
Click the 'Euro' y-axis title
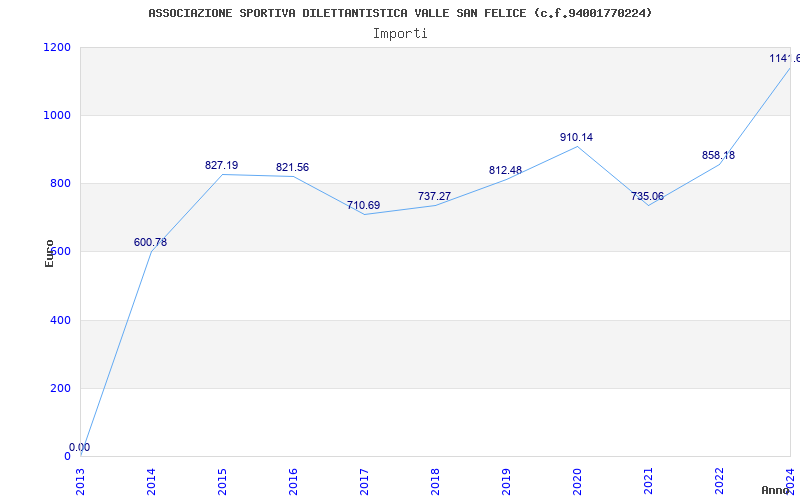tap(49, 254)
